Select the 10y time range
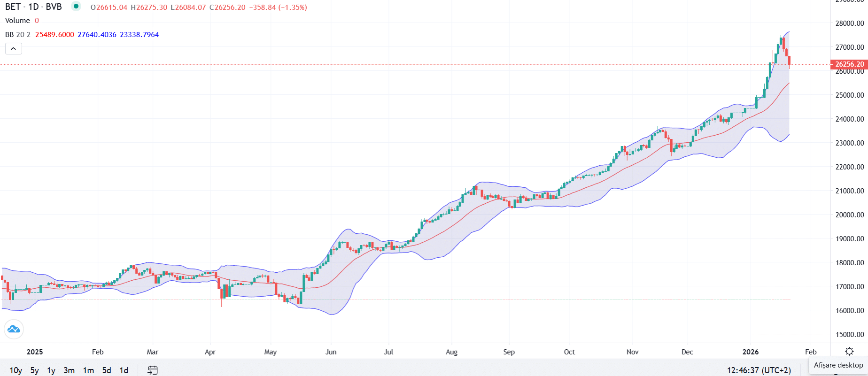The image size is (868, 376). pos(15,370)
